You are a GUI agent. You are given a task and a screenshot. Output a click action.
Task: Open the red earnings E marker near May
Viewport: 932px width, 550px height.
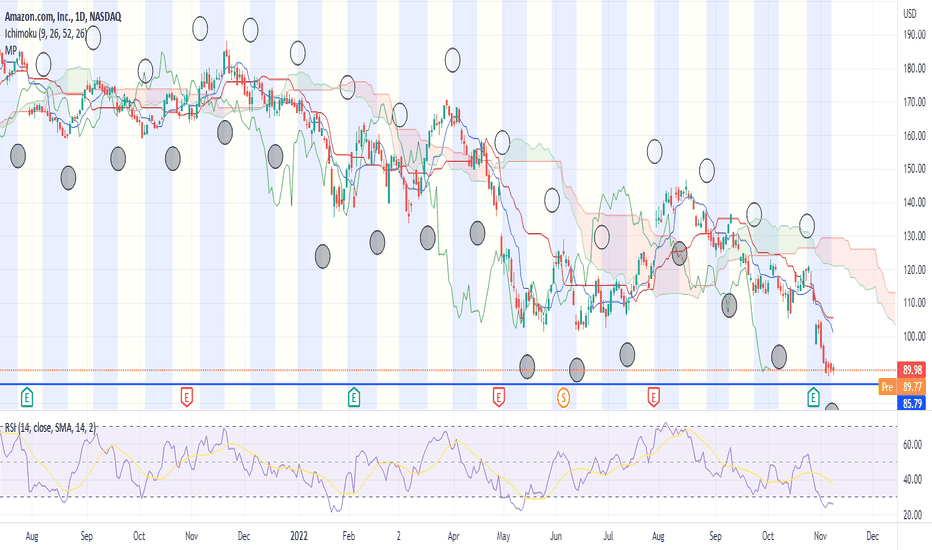[x=499, y=397]
